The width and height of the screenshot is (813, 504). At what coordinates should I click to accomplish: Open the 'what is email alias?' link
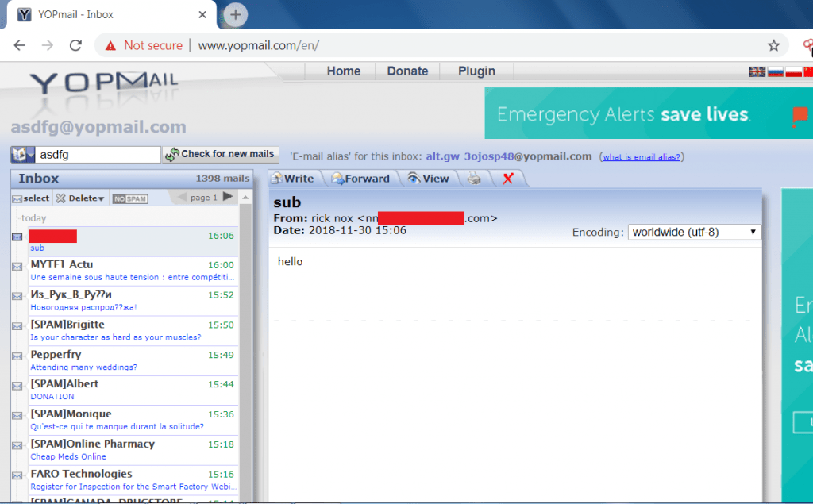pos(642,157)
